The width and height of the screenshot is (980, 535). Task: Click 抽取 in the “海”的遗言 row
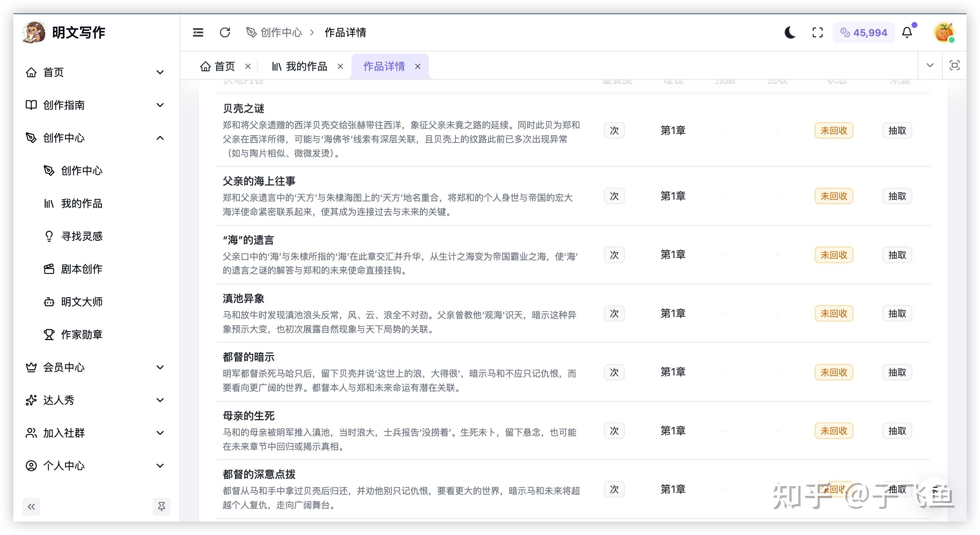(897, 254)
